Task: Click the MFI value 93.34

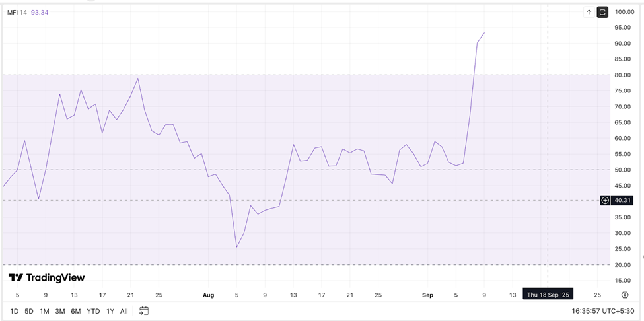Action: click(x=41, y=12)
